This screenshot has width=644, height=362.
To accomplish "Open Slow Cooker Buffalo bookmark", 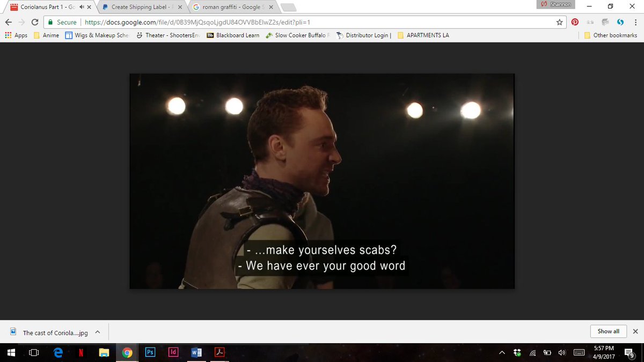I will [x=298, y=35].
